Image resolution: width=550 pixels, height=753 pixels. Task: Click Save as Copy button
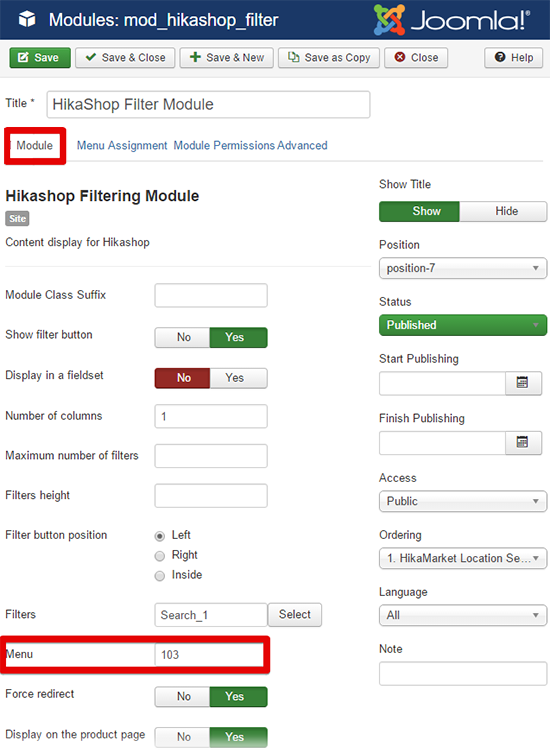pos(329,58)
